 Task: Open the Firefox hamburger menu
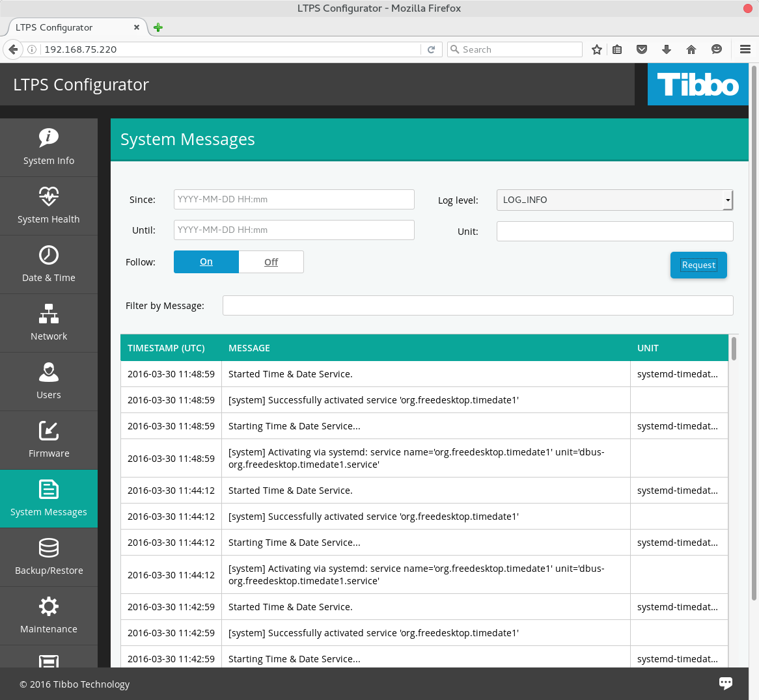click(x=745, y=49)
